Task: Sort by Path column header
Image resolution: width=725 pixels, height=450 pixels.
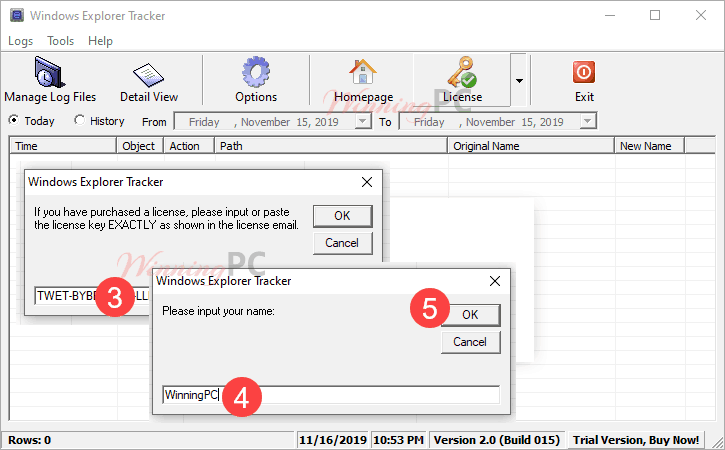Action: click(x=331, y=146)
